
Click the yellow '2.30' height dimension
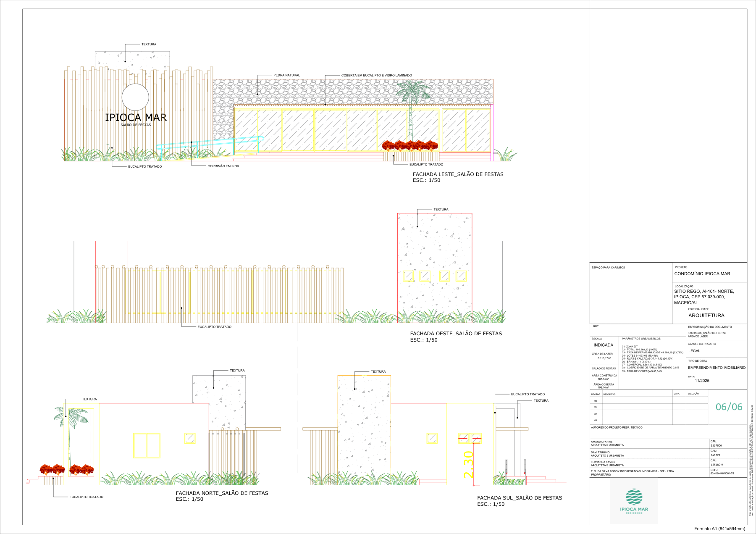(468, 465)
